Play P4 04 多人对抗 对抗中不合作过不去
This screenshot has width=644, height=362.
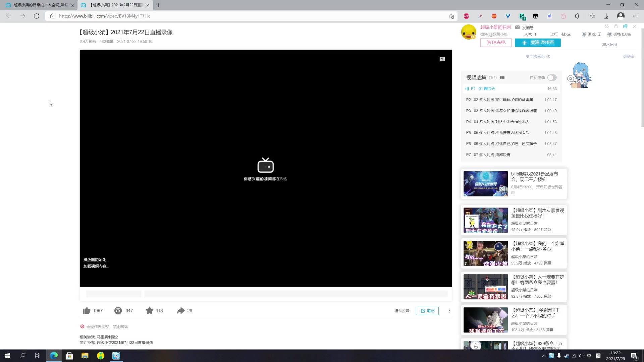pos(511,122)
